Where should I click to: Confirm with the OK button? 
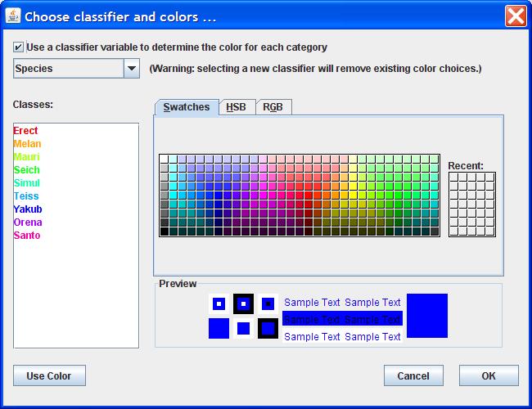(489, 375)
